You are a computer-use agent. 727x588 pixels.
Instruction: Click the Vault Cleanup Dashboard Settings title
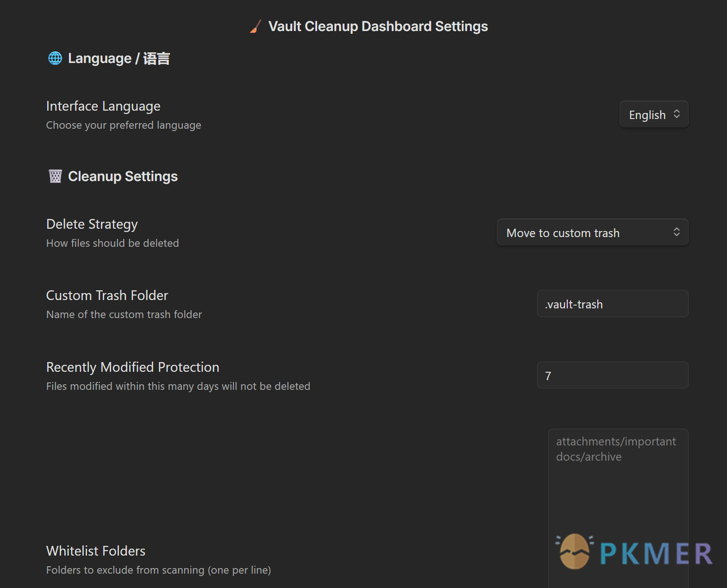pos(378,26)
